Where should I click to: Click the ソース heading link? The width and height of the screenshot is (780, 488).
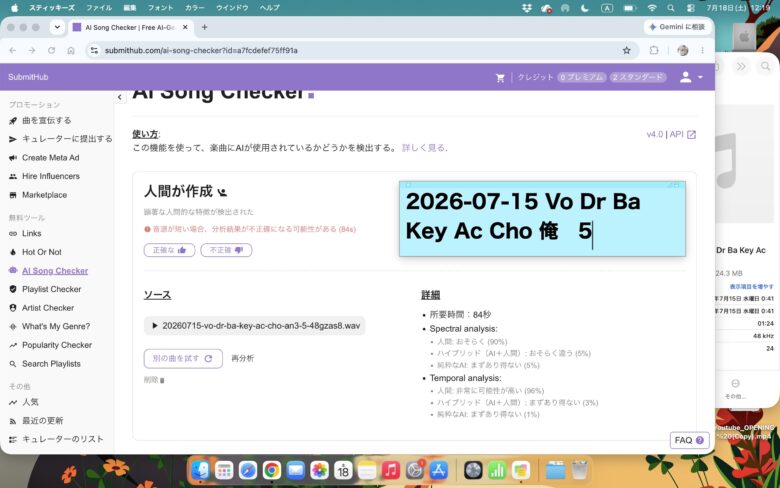coord(157,295)
